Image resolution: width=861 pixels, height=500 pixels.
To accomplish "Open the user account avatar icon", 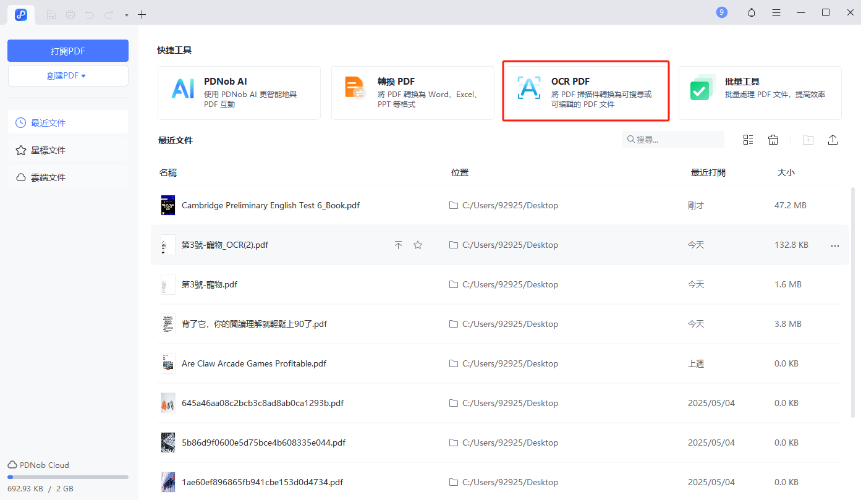I will tap(722, 12).
